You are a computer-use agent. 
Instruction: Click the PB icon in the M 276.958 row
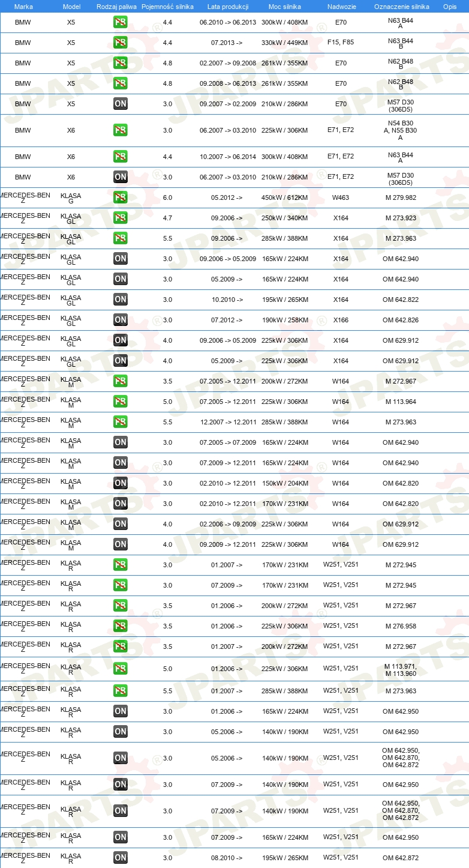tap(120, 626)
